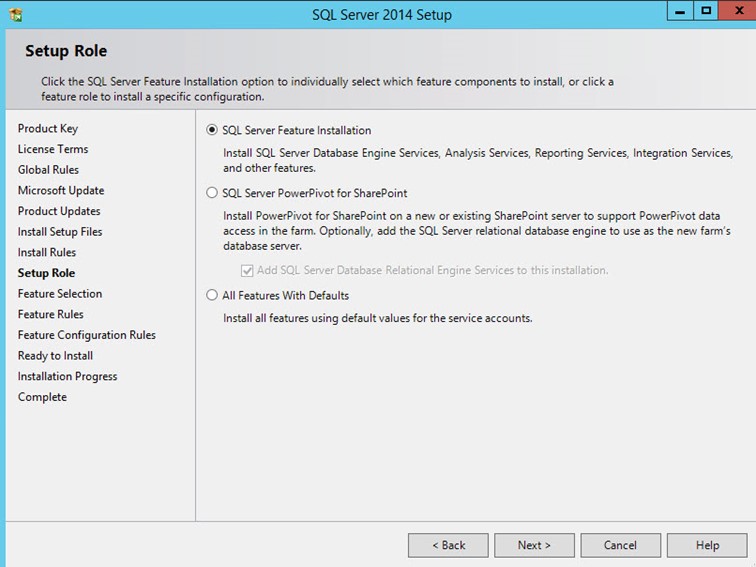This screenshot has height=567, width=756.
Task: Select All Features With Defaults option
Action: (211, 295)
